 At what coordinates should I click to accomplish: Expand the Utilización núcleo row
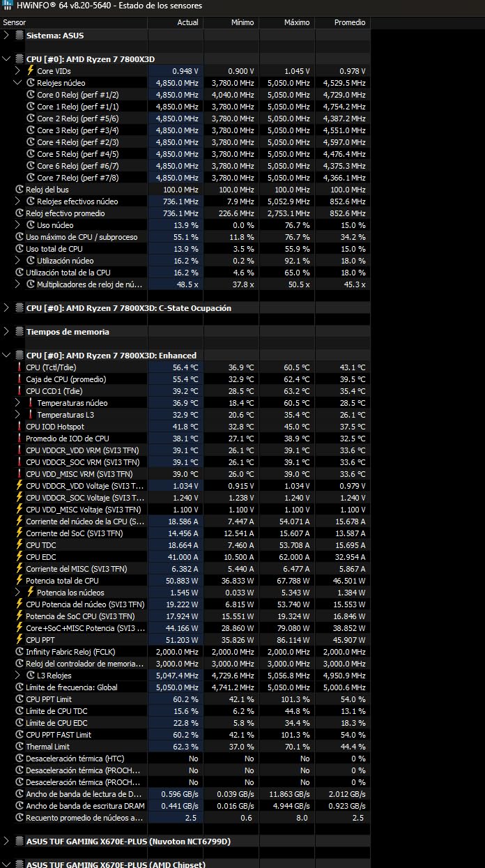[x=18, y=260]
